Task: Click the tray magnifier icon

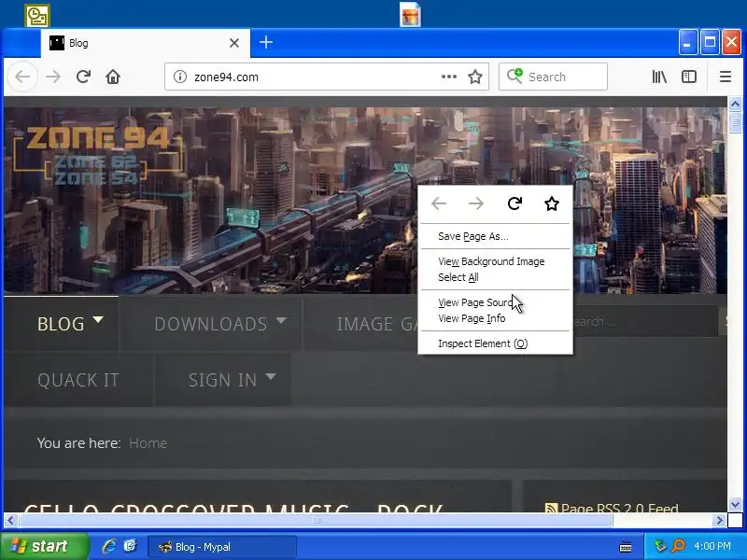Action: click(678, 546)
